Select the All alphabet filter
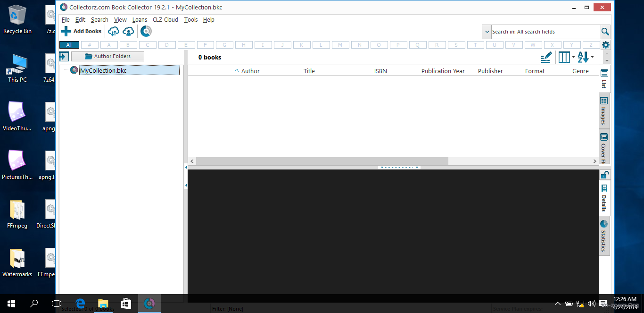Screen dimensions: 644x313 69,45
